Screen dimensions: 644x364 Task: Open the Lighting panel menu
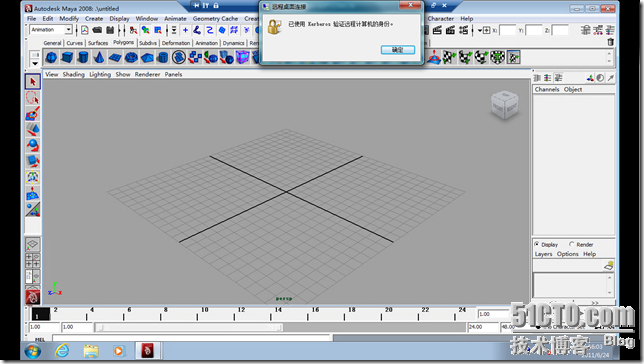[100, 74]
